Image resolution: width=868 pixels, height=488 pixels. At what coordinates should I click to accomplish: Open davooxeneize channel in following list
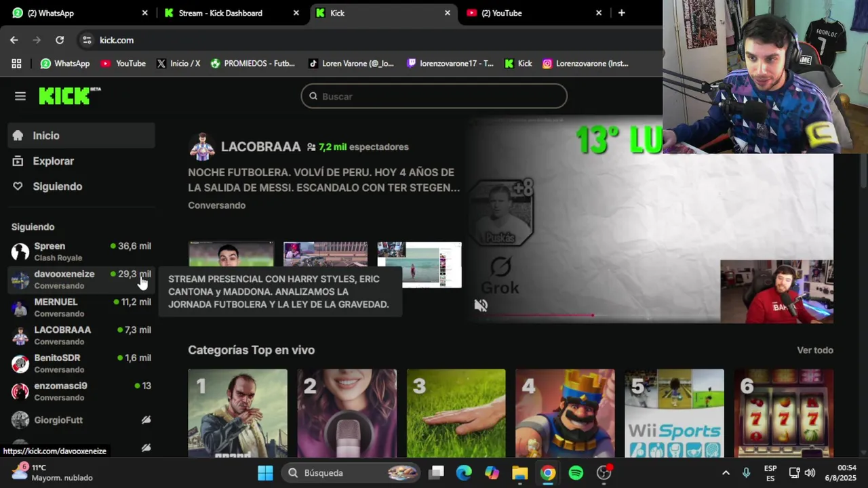[81, 280]
